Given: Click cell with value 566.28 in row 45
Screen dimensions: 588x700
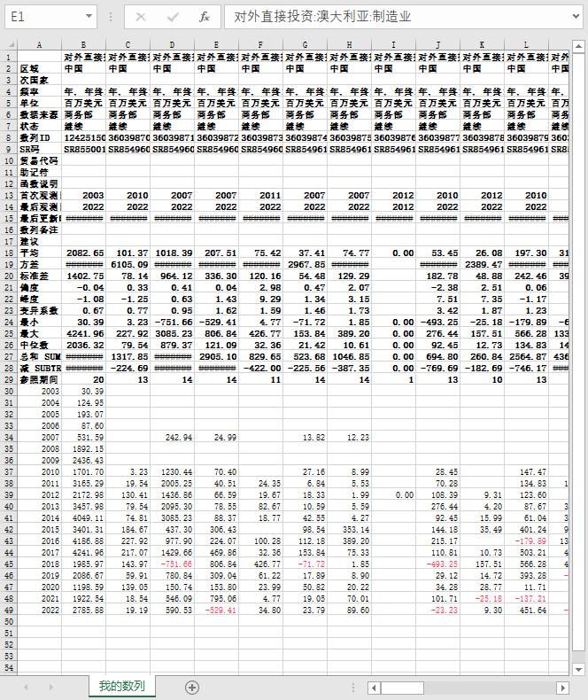Looking at the screenshot, I should (526, 564).
